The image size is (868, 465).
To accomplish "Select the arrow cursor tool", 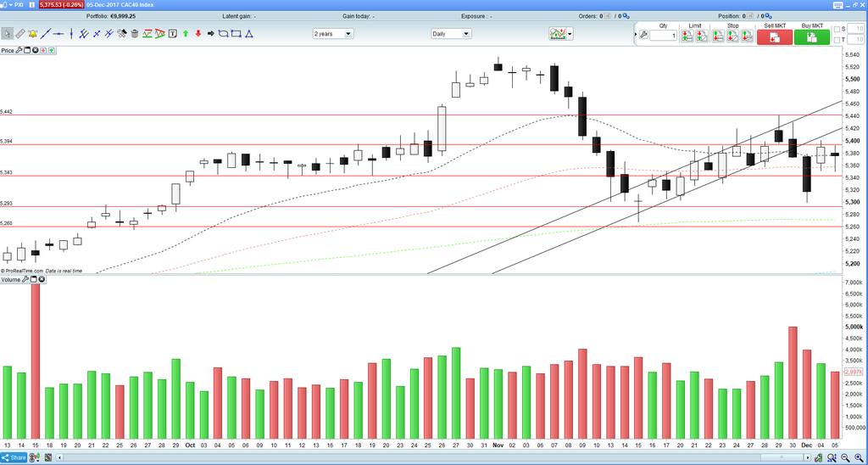I will click(7, 33).
